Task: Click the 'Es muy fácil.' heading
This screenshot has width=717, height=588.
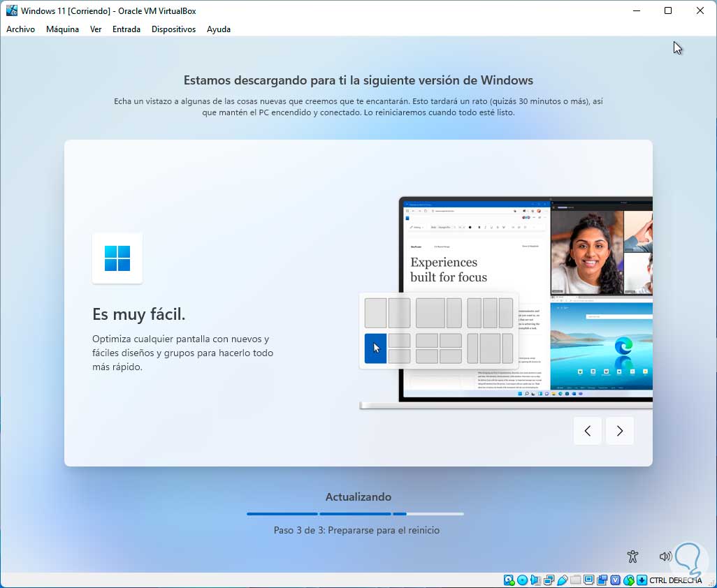Action: 139,314
